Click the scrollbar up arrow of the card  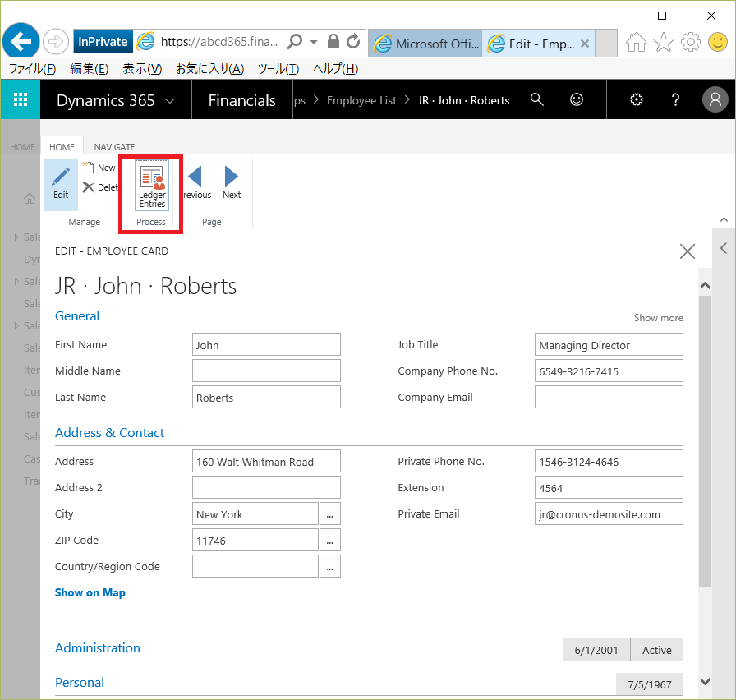point(705,285)
